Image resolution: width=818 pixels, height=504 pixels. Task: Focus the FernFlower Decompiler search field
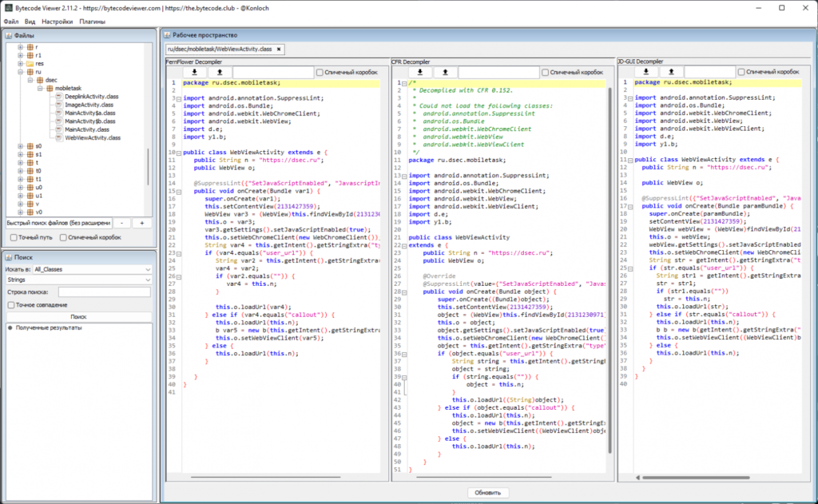(273, 72)
